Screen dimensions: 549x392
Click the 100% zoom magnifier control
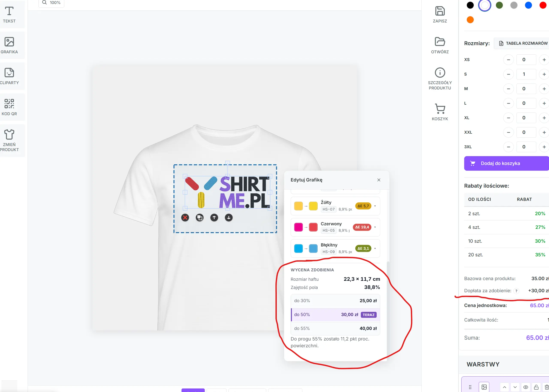click(x=51, y=3)
